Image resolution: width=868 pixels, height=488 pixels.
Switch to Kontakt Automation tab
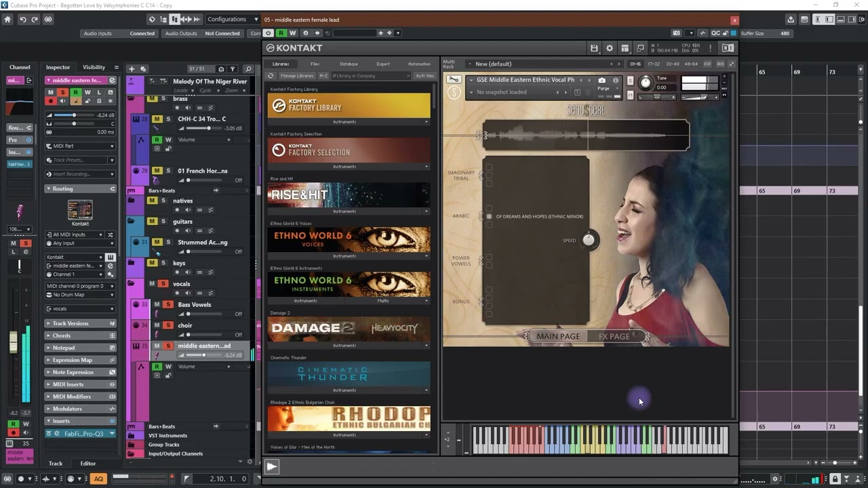tap(419, 64)
